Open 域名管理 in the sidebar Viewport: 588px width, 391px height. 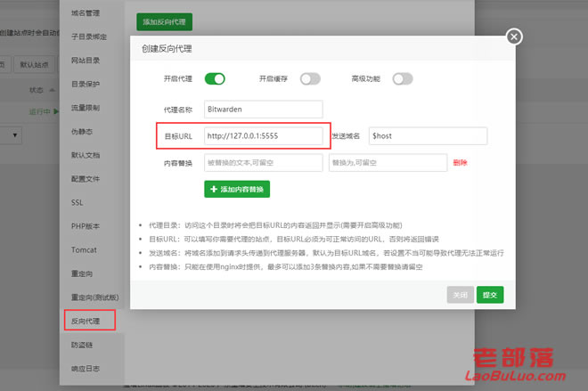86,13
